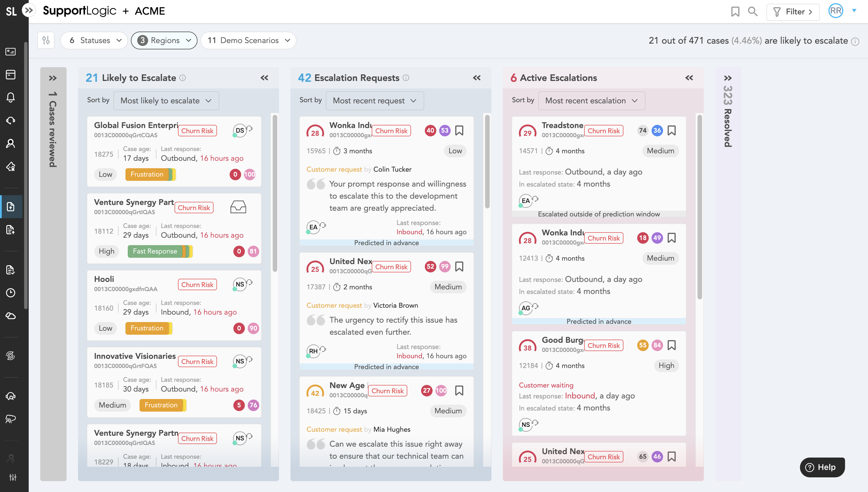868x492 pixels.
Task: Click the EA assignee avatar on Treadstone card
Action: coord(526,201)
